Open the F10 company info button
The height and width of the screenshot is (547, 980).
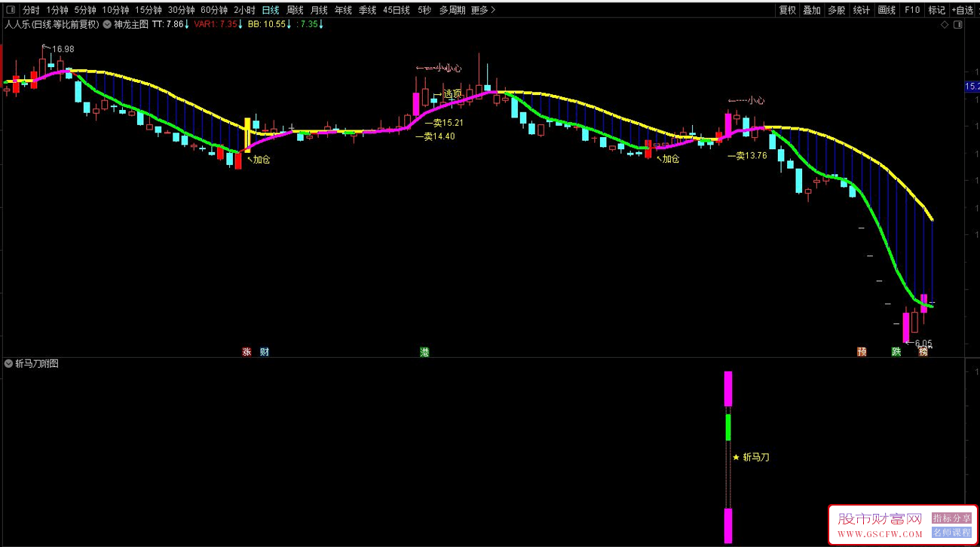[912, 10]
